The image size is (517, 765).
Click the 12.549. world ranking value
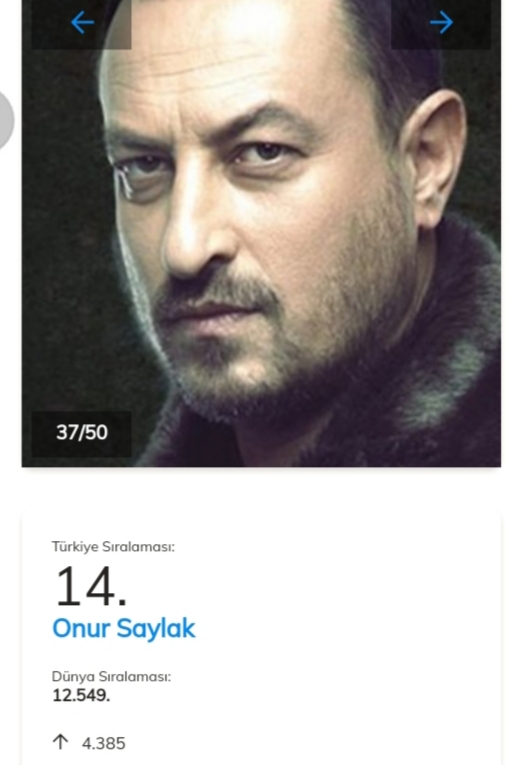click(81, 695)
